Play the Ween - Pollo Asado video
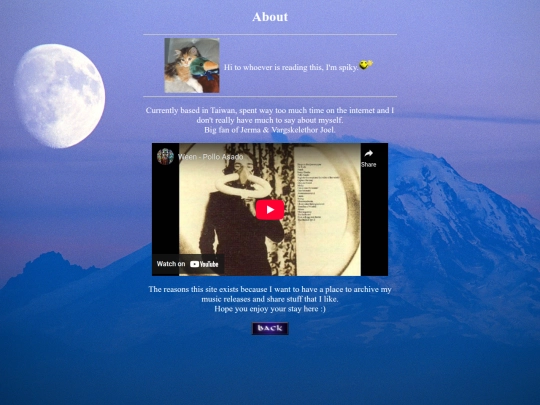The height and width of the screenshot is (405, 540). pos(270,209)
